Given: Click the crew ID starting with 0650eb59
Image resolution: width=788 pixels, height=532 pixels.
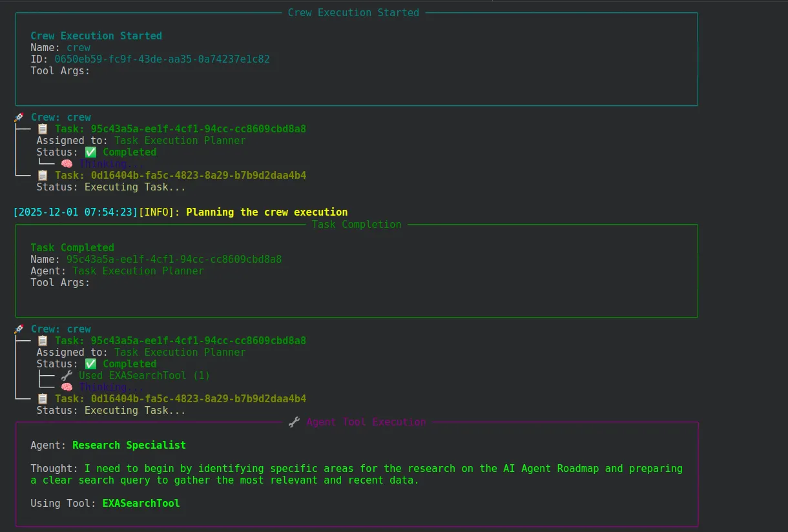Looking at the screenshot, I should click(x=162, y=59).
